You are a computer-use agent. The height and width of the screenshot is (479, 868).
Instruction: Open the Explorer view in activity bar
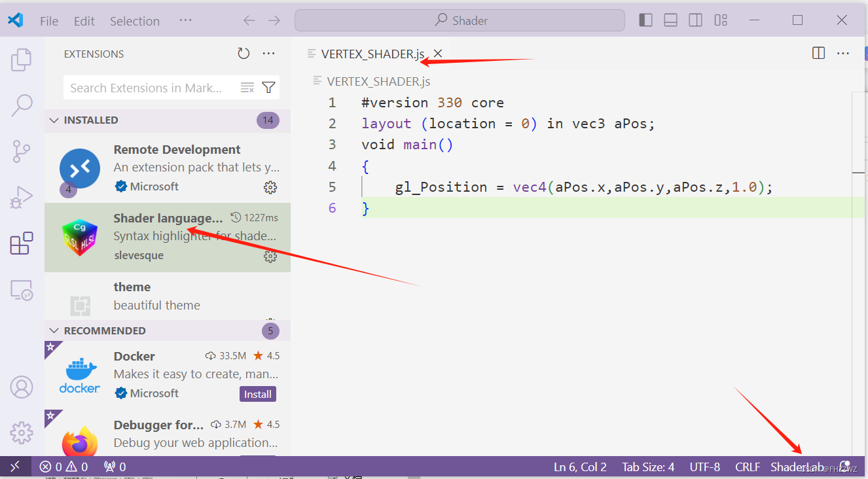22,60
